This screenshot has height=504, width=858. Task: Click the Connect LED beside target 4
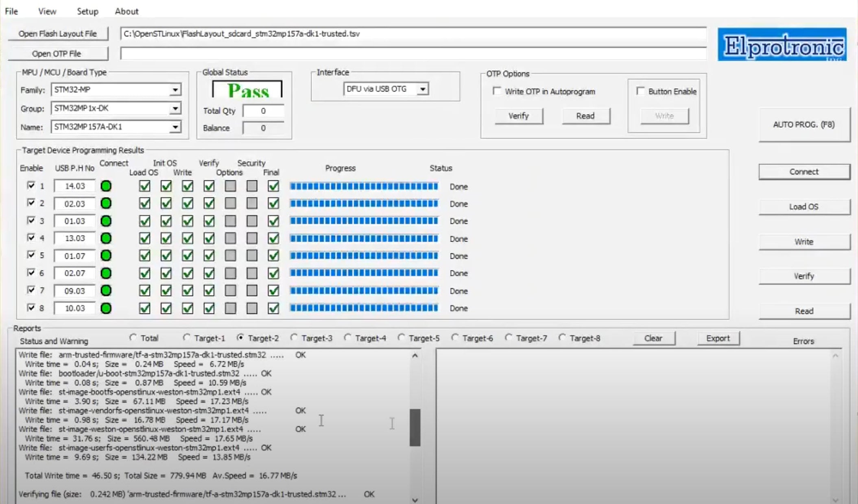106,238
